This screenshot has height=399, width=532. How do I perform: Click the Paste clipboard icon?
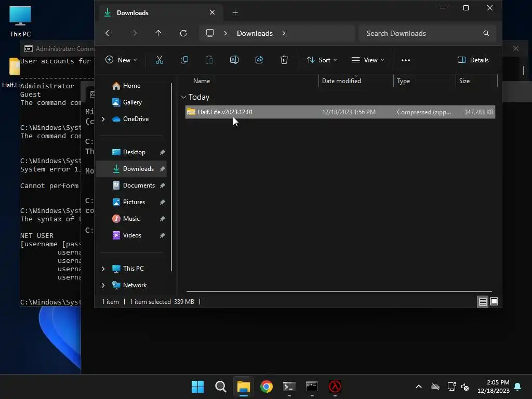coord(209,60)
